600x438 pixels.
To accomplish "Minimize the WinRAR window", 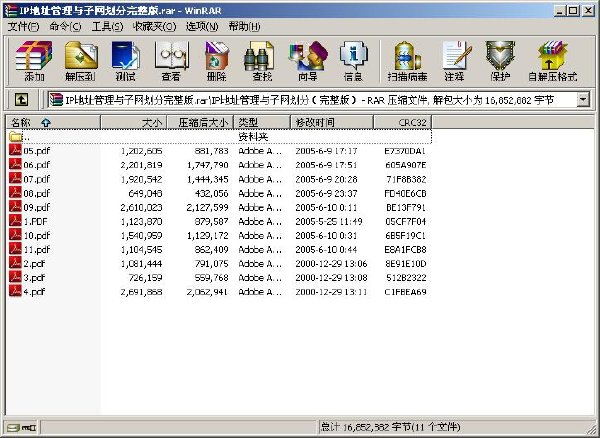I will 560,11.
